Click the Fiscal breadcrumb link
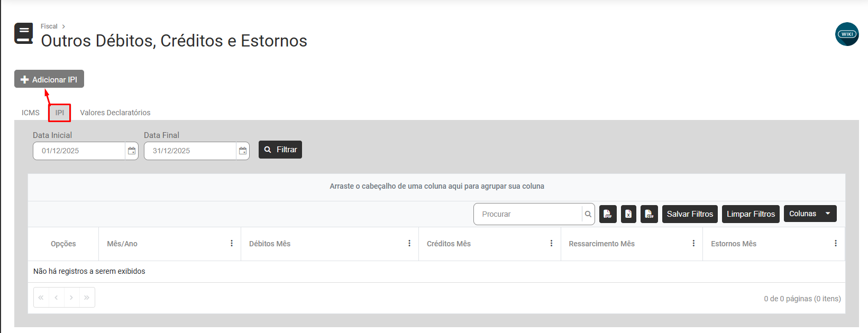Screen dimensions: 868x333 49,26
